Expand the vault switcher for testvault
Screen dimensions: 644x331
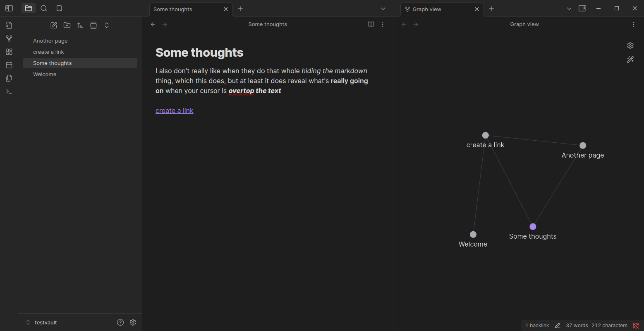point(28,322)
